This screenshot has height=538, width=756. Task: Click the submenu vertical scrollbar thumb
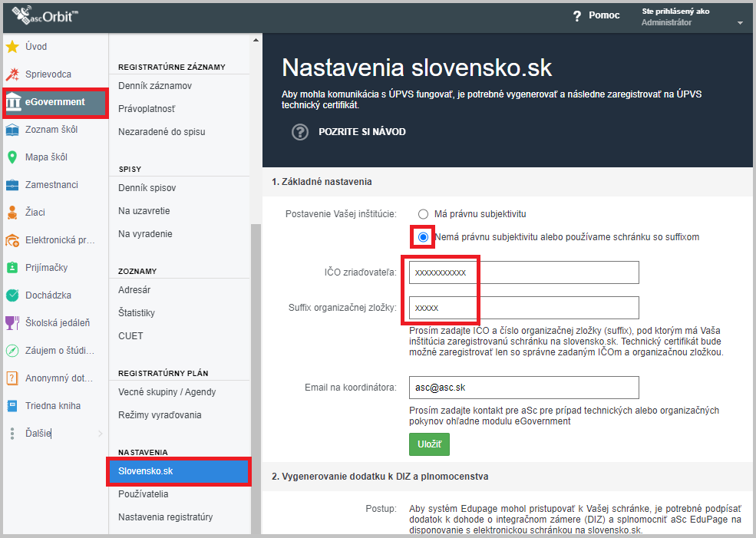tap(256, 379)
